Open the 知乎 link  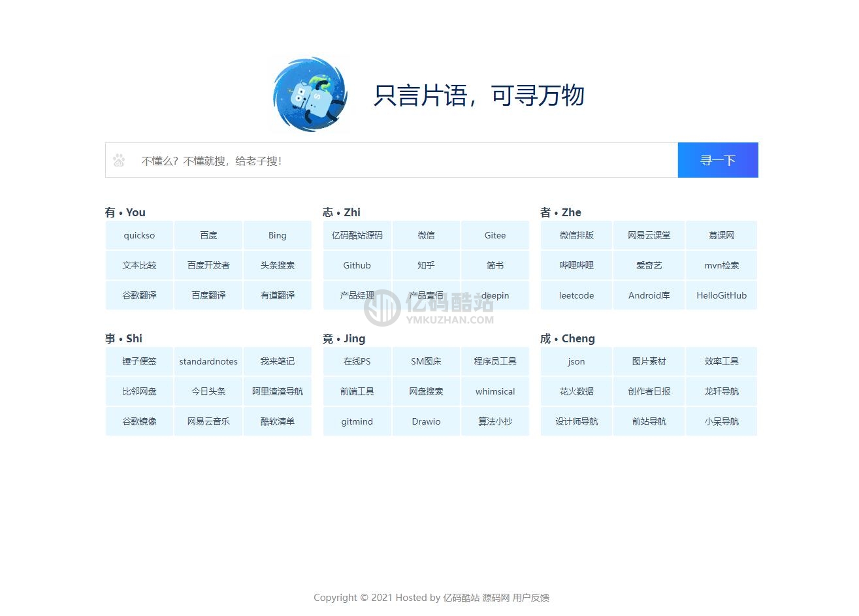click(426, 265)
